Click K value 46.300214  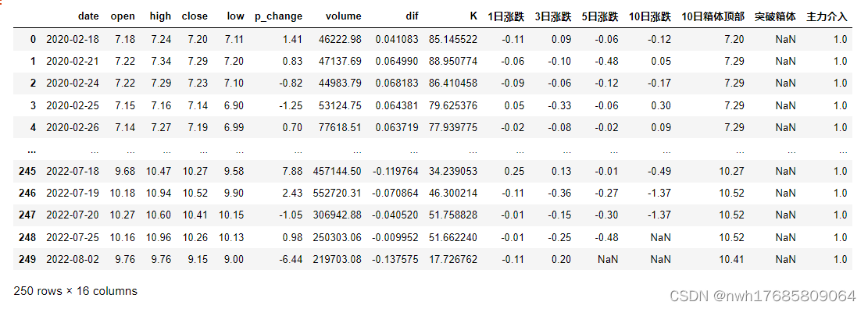click(x=453, y=193)
